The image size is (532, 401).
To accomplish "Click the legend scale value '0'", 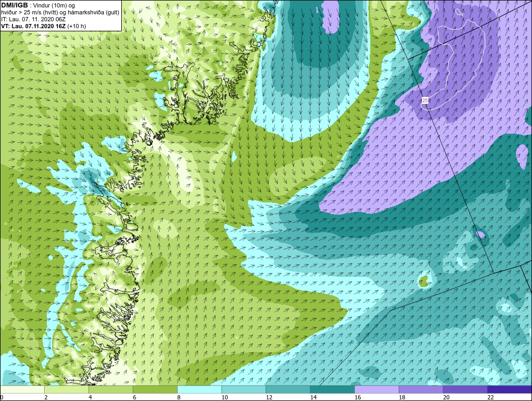I will (2, 398).
